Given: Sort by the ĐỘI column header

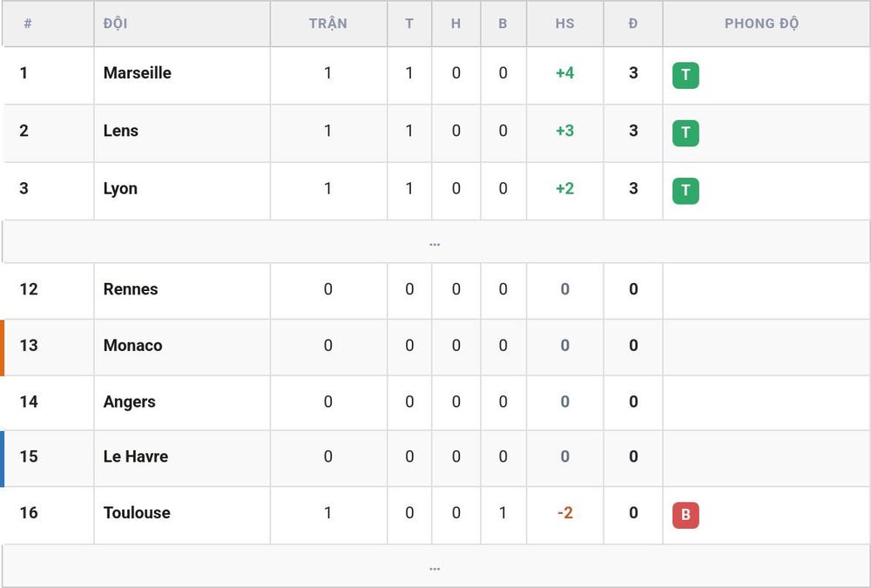Looking at the screenshot, I should (116, 24).
